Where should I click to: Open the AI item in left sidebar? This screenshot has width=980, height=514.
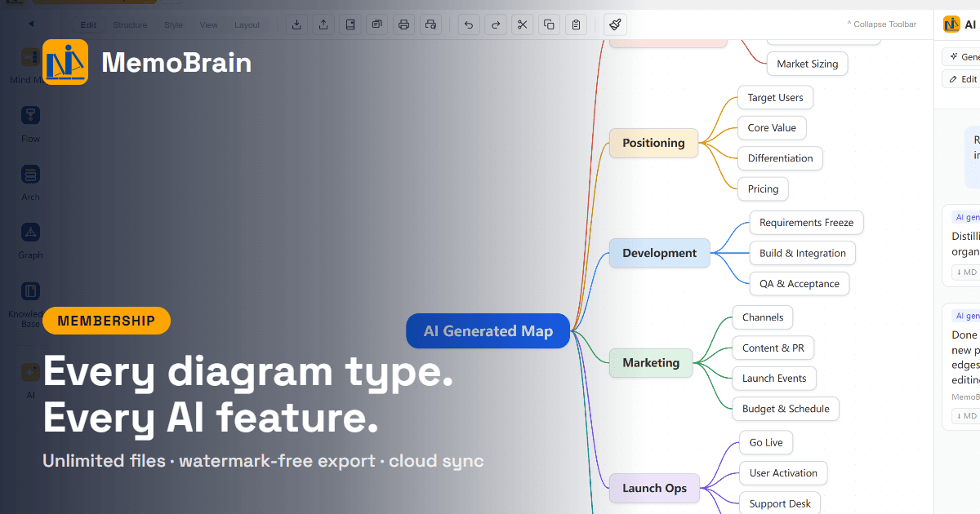[31, 380]
